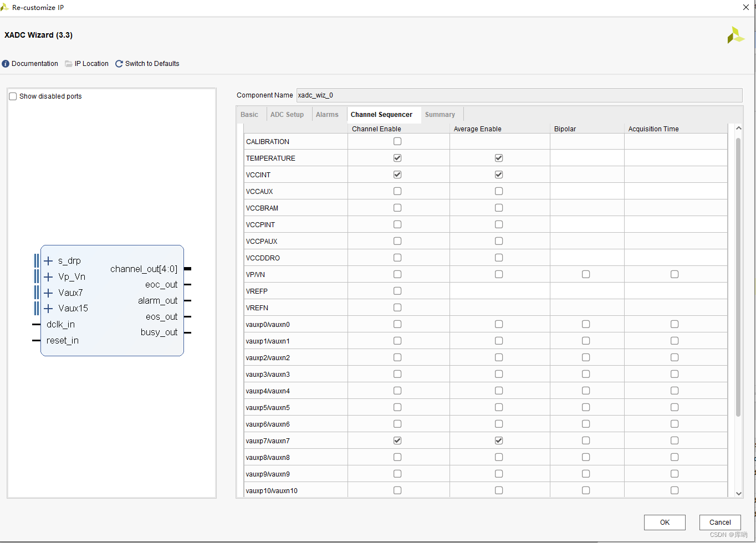
Task: Expand the Vaux15 port plus icon
Action: point(48,308)
